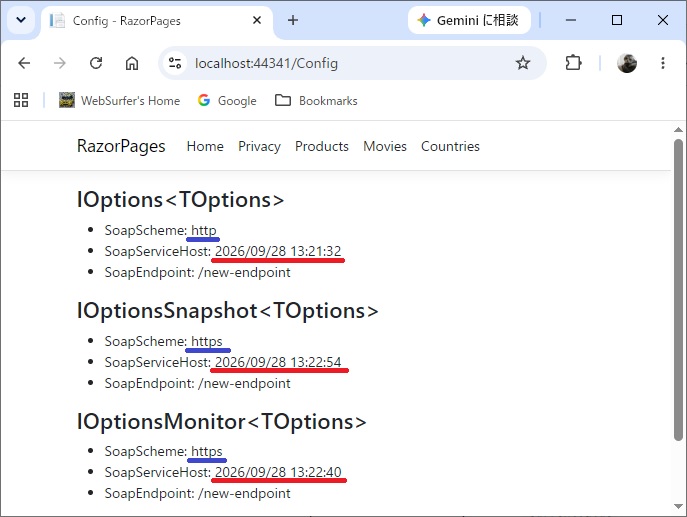Reload the current page
Screen dimensions: 687x517
point(96,63)
